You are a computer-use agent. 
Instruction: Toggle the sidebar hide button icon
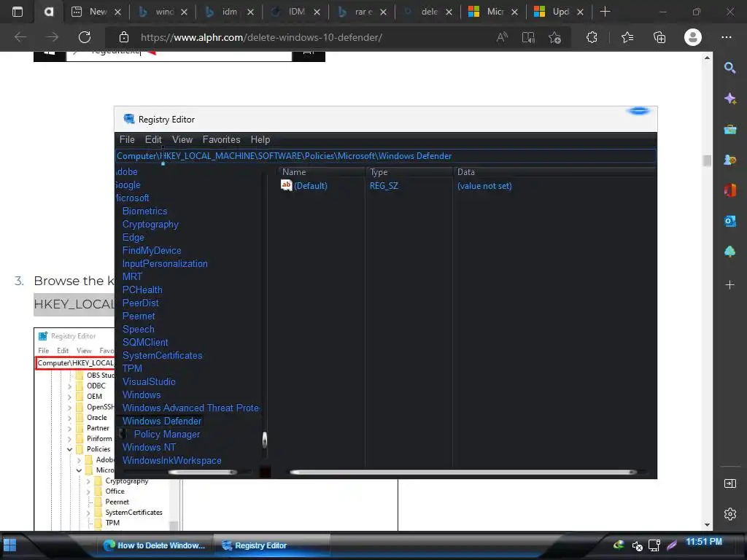(729, 484)
